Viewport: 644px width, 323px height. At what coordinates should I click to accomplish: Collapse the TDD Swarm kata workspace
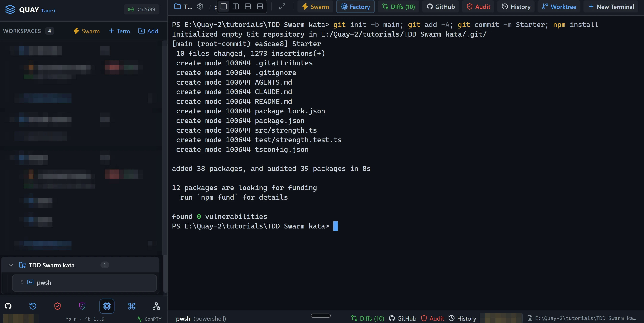(x=11, y=265)
